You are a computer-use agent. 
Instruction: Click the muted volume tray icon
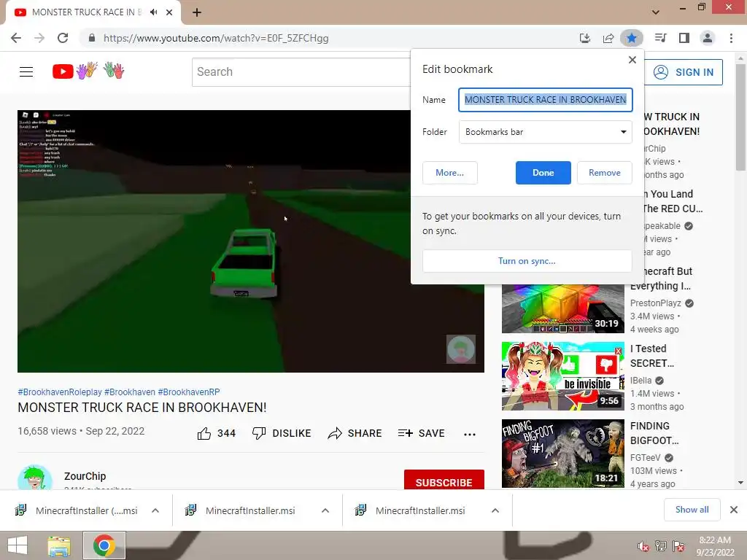(x=643, y=546)
